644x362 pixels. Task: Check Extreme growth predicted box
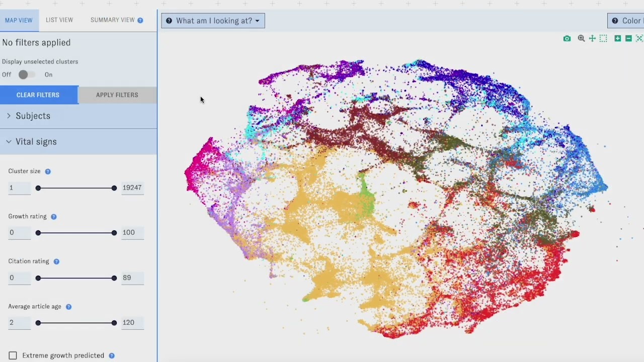pos(13,355)
